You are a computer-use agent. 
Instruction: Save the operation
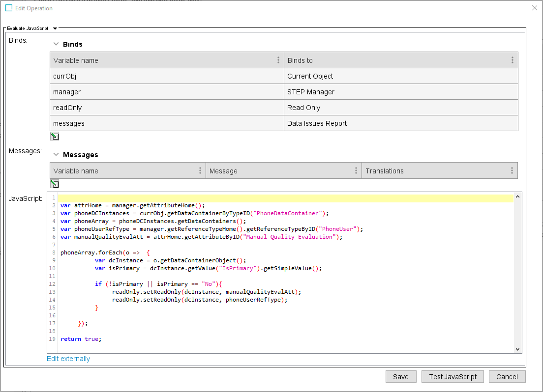(400, 377)
